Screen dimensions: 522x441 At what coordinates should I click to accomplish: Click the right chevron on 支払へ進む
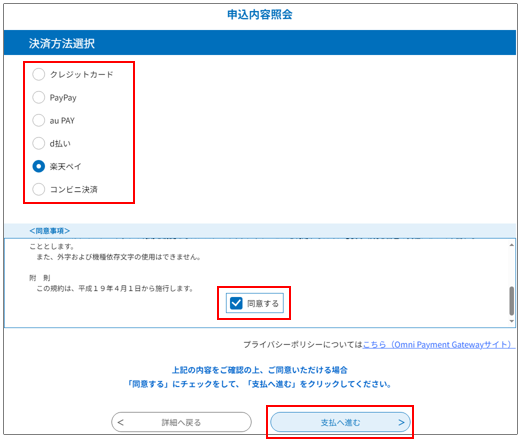coord(401,422)
